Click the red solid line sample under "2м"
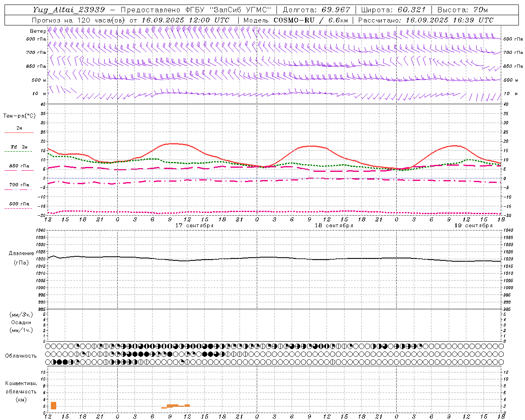The image size is (525, 420). pyautogui.click(x=19, y=133)
